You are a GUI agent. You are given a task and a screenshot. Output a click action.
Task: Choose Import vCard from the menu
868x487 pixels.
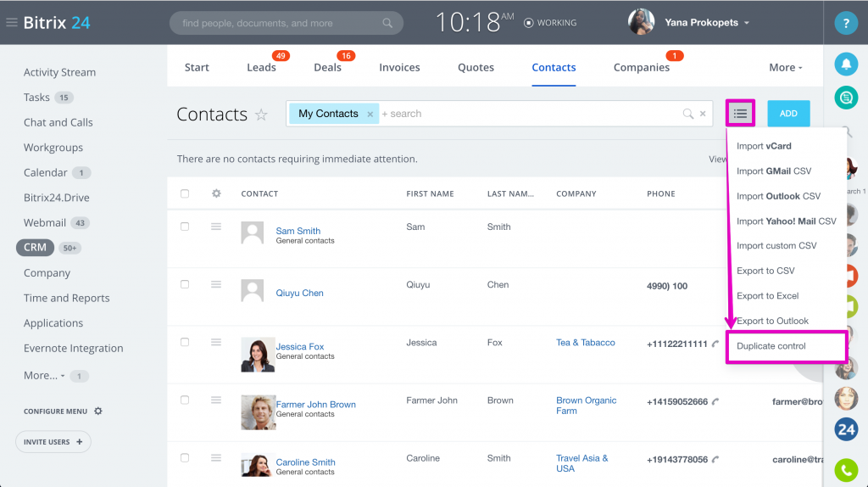[x=764, y=146]
